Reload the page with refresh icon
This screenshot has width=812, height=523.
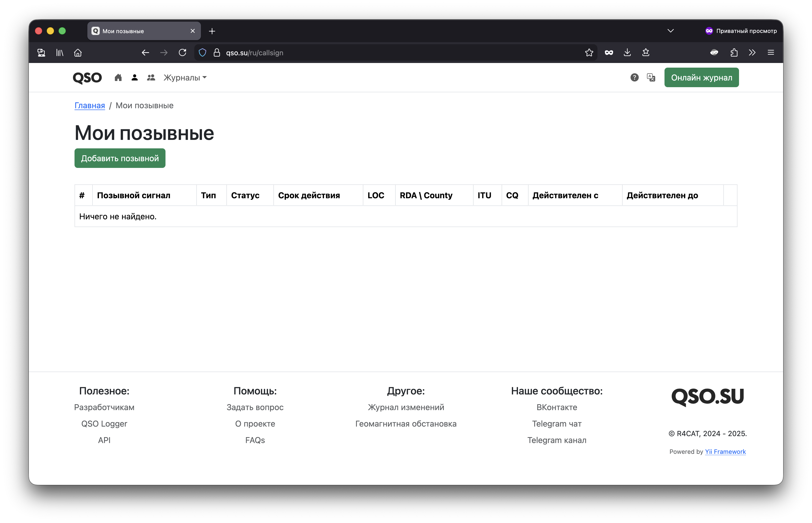click(x=182, y=53)
